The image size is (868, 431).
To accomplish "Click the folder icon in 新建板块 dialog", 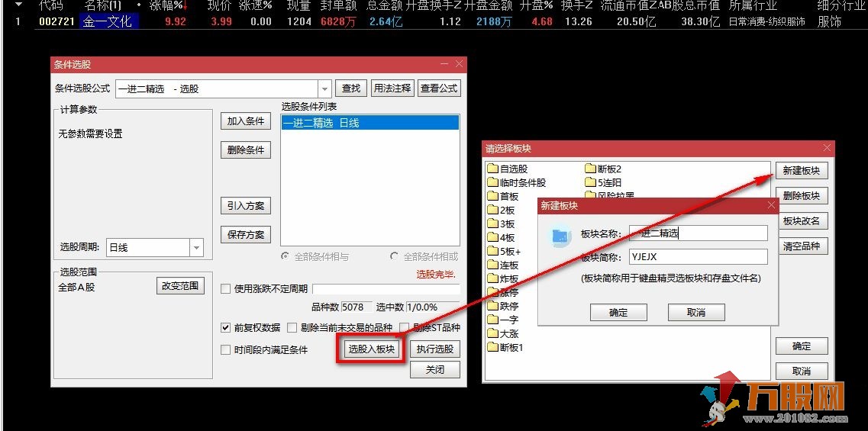I will pos(561,236).
